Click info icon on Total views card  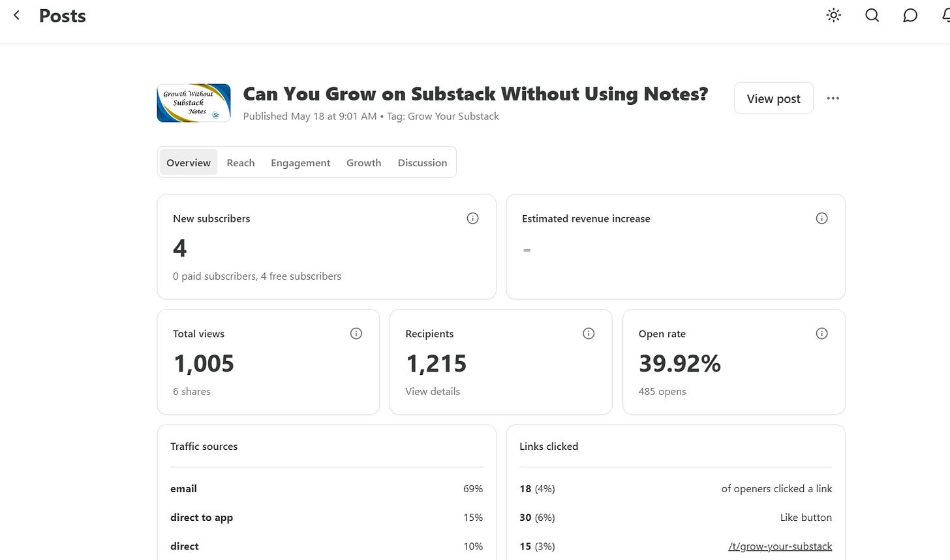click(356, 333)
